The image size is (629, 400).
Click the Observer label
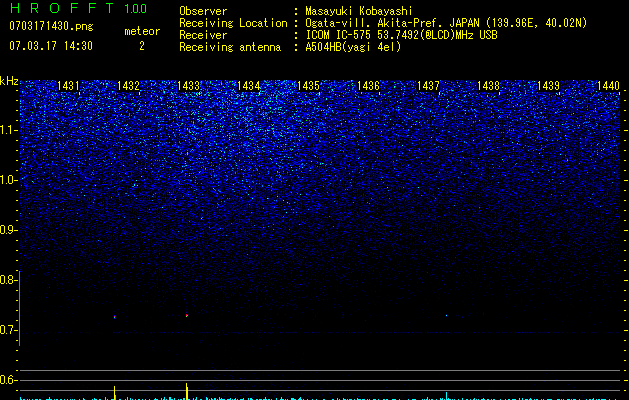203,11
